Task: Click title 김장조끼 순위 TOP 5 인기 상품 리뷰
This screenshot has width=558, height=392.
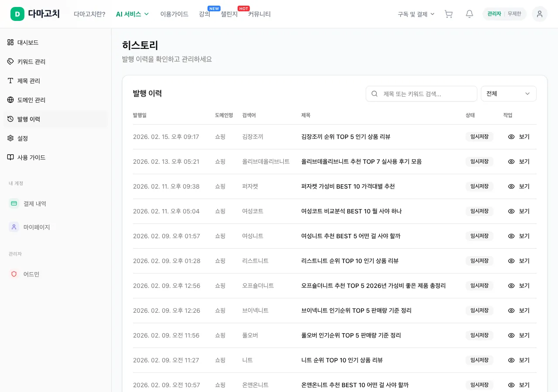Action: [x=346, y=137]
